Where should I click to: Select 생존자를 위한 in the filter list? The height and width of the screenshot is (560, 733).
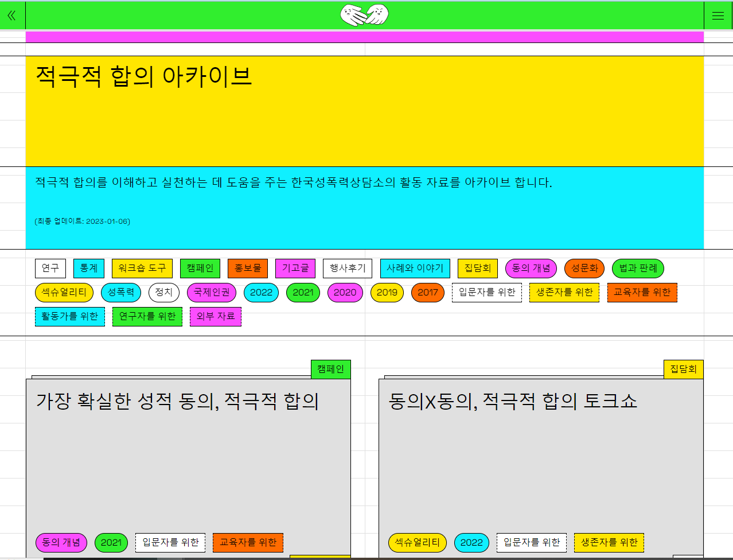click(x=564, y=293)
